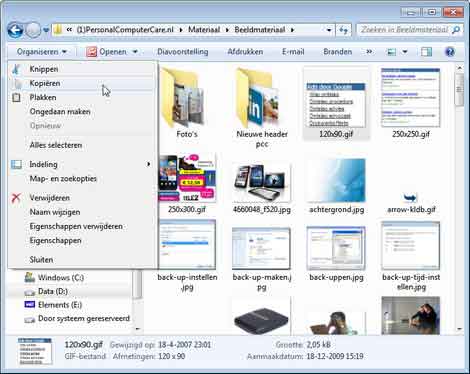Select Alles selecteren menu entry

82,145
